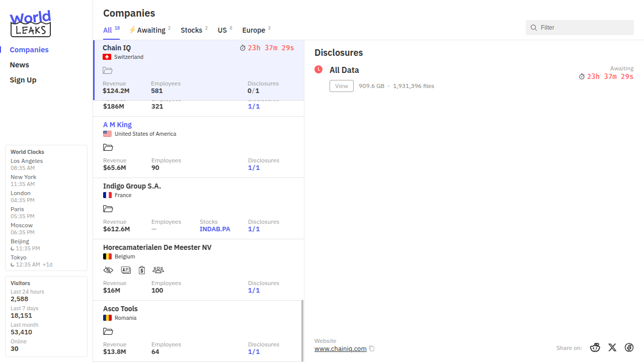Viewport: 644px width, 362px height.
Task: Click the View button for All Data
Action: [x=342, y=86]
